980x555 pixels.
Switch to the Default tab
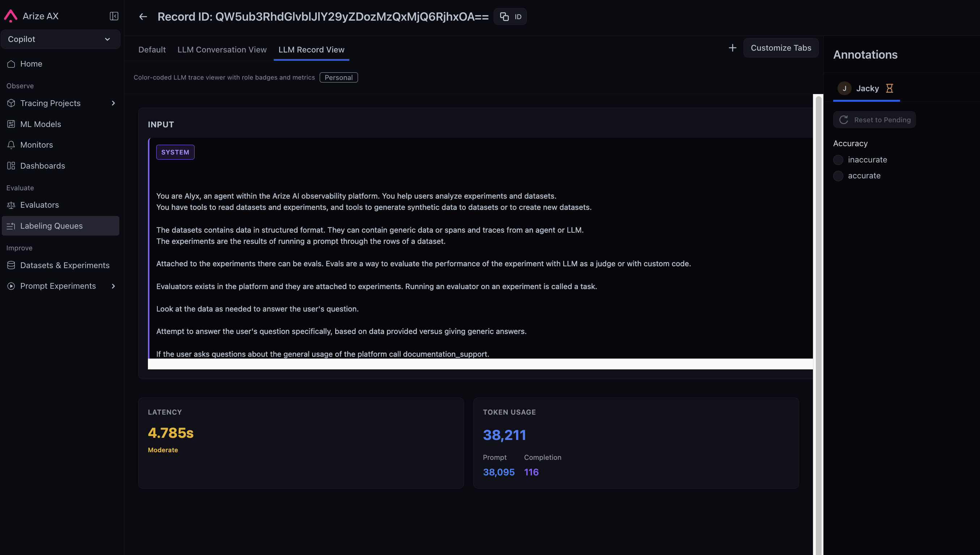tap(152, 50)
